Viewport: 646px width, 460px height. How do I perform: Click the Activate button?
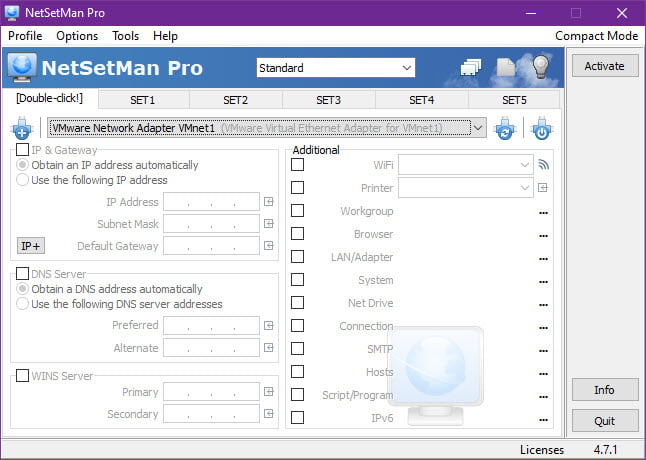click(x=604, y=66)
